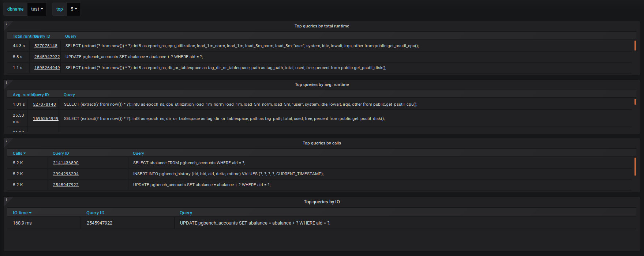644x256 pixels.
Task: Sort by Query column in IO table
Action: pyautogui.click(x=186, y=213)
